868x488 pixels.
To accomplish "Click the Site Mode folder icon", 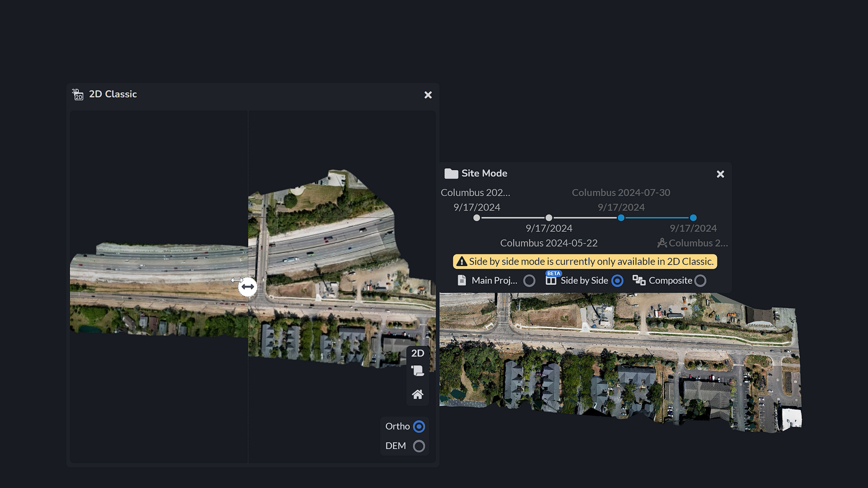I will coord(451,174).
